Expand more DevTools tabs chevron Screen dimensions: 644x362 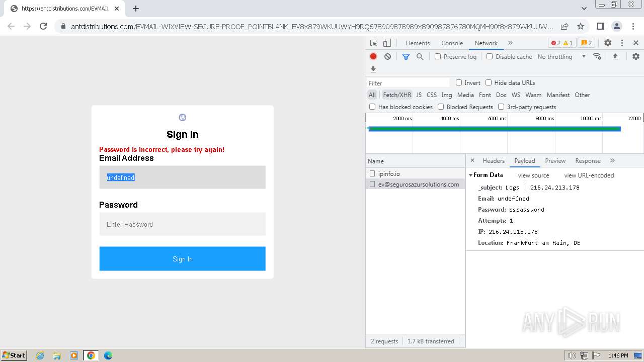[x=510, y=43]
